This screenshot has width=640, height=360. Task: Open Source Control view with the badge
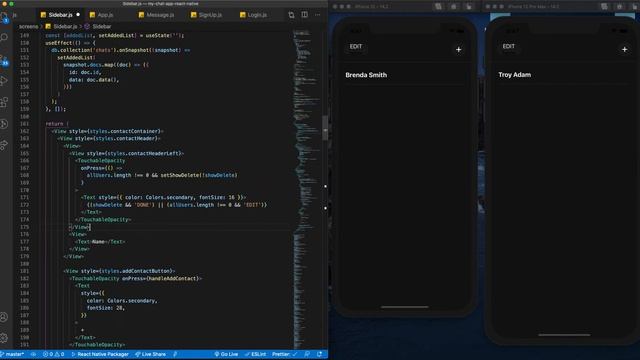[x=4, y=60]
